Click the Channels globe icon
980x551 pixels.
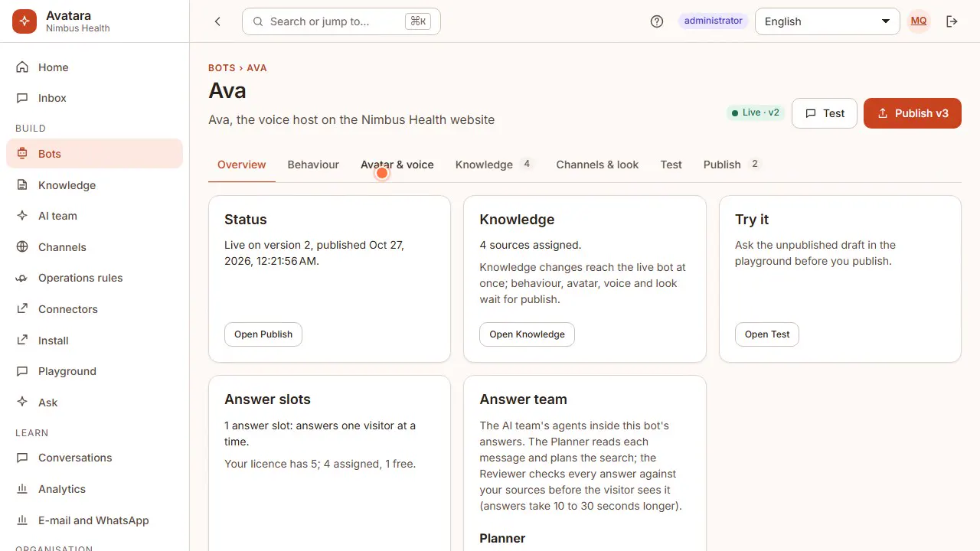point(22,247)
